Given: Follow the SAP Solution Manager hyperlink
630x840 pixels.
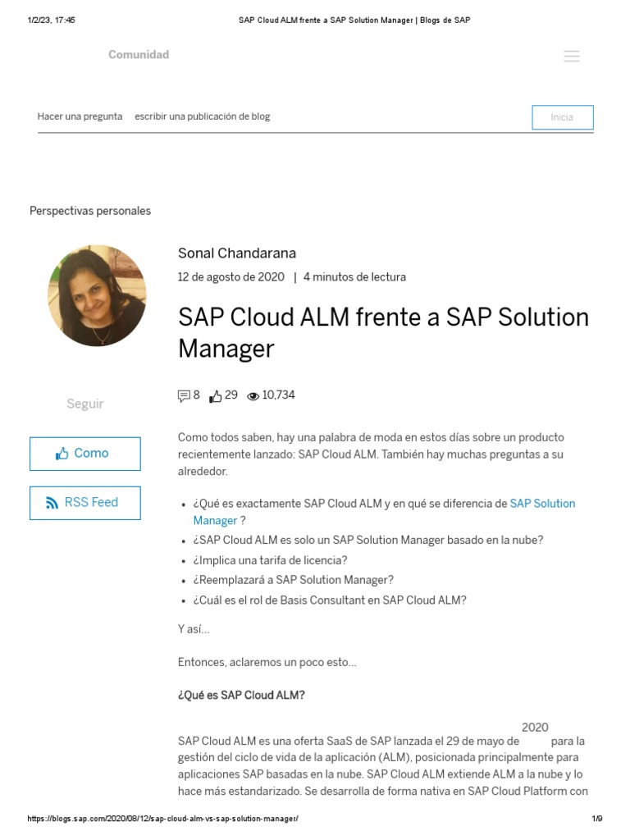Looking at the screenshot, I should click(x=542, y=504).
